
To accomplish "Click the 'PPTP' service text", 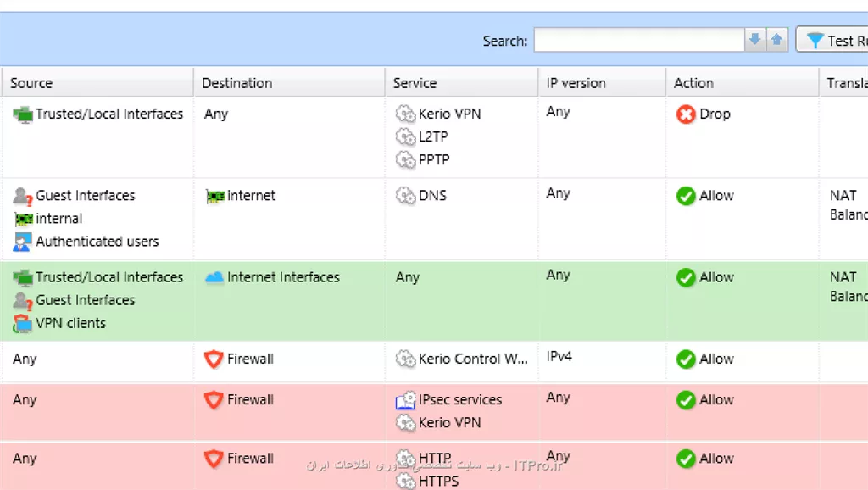I will tap(434, 160).
